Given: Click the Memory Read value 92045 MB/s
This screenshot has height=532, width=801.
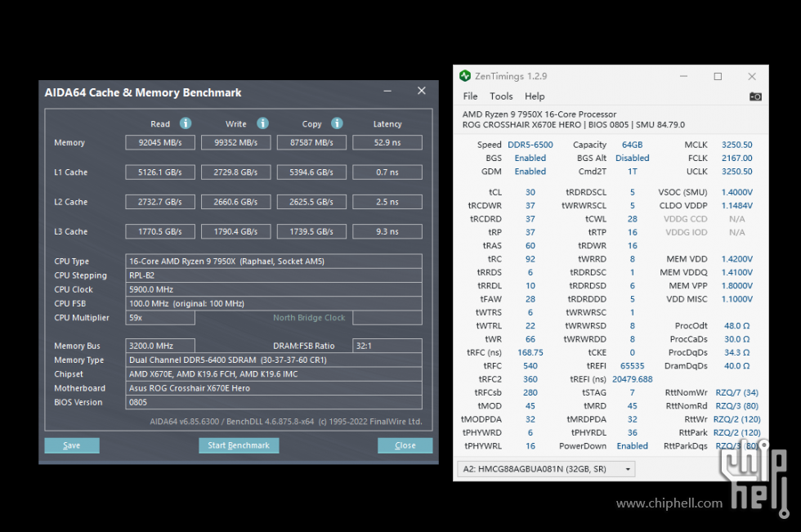Looking at the screenshot, I should (x=160, y=142).
